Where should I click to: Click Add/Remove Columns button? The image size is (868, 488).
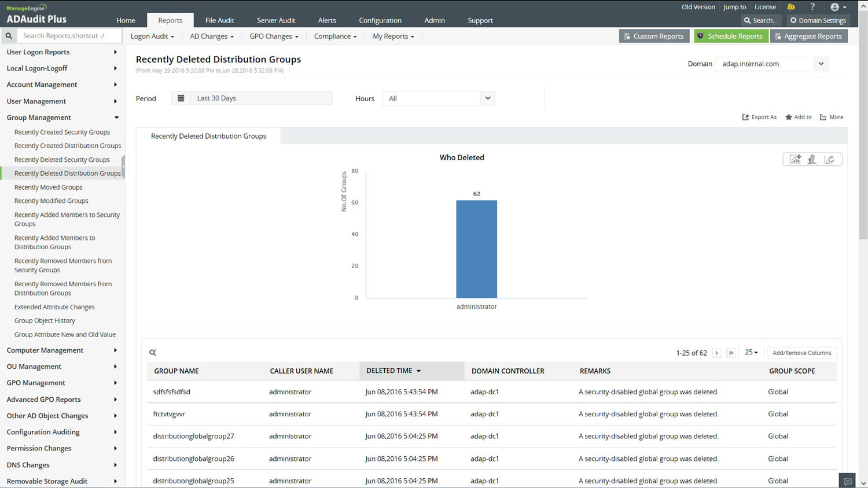click(801, 353)
